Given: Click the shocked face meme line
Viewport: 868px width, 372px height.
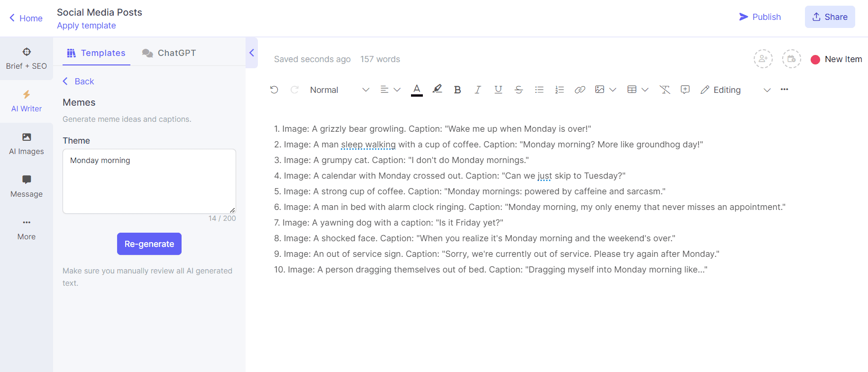Looking at the screenshot, I should pos(475,238).
